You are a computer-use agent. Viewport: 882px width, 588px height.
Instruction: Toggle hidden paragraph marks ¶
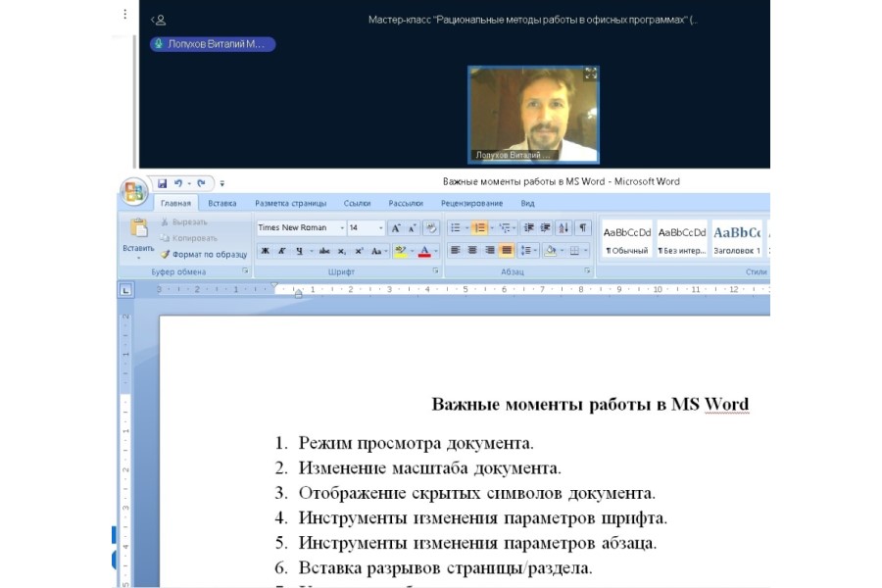click(583, 228)
